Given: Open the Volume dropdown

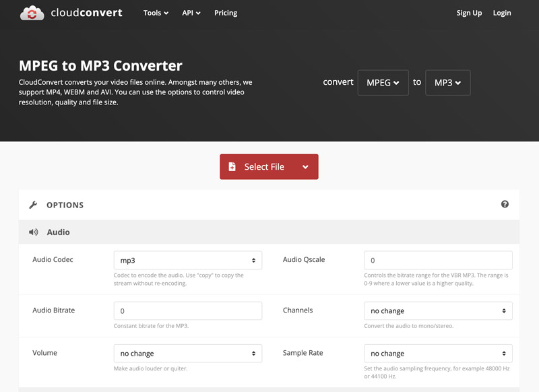Looking at the screenshot, I should coord(188,353).
